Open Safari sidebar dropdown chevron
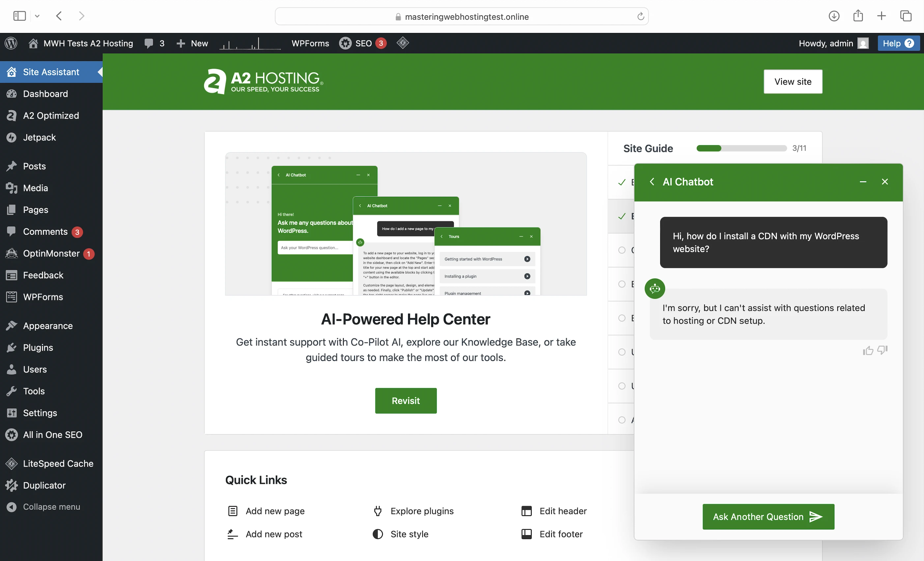 tap(37, 16)
